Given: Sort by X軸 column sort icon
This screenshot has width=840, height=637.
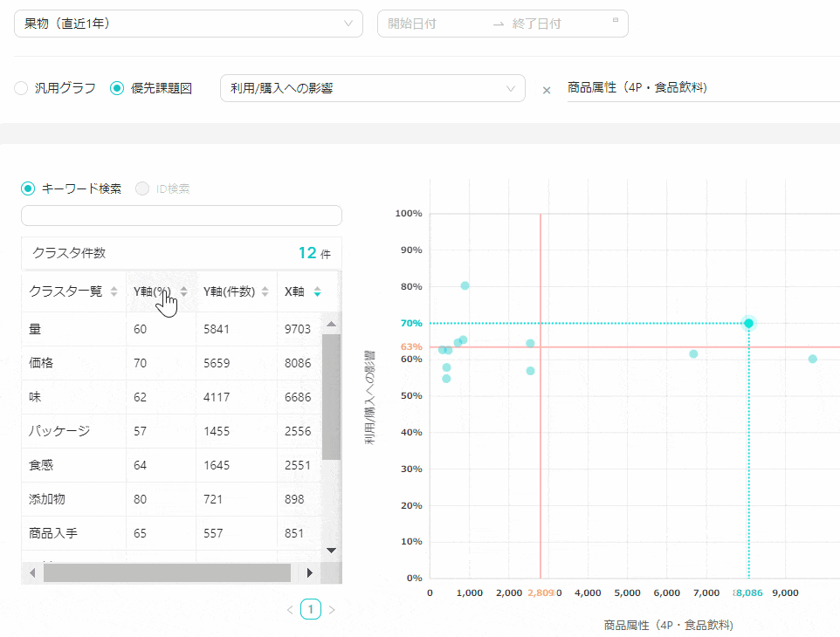Looking at the screenshot, I should [x=317, y=292].
